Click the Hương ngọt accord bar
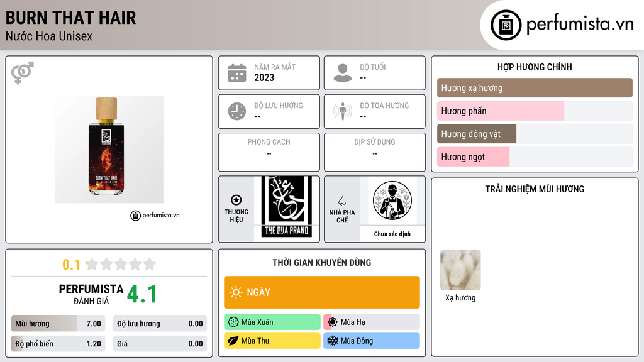Viewport: 644px width, 362px height. point(535,156)
